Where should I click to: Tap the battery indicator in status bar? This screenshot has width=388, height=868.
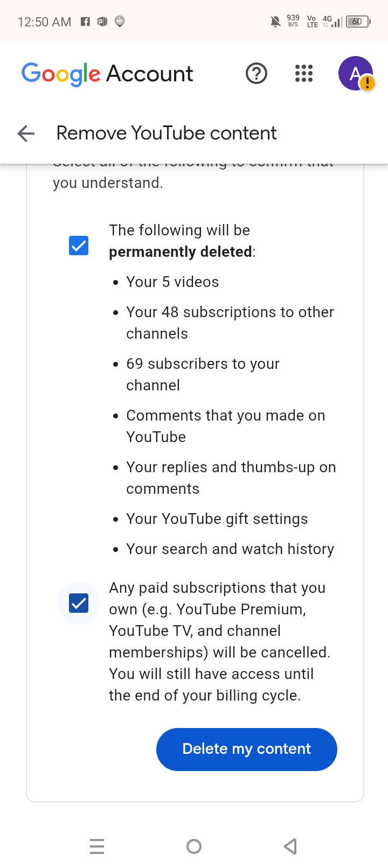pos(358,22)
